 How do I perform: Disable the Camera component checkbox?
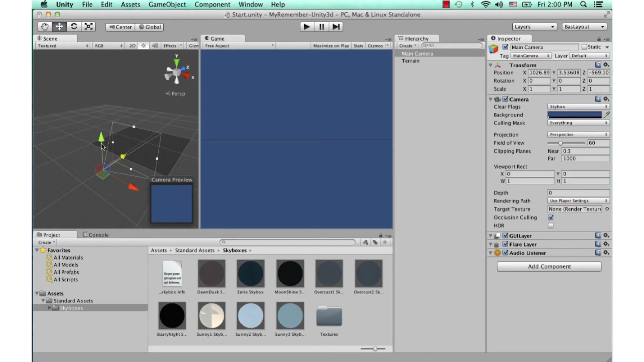505,99
